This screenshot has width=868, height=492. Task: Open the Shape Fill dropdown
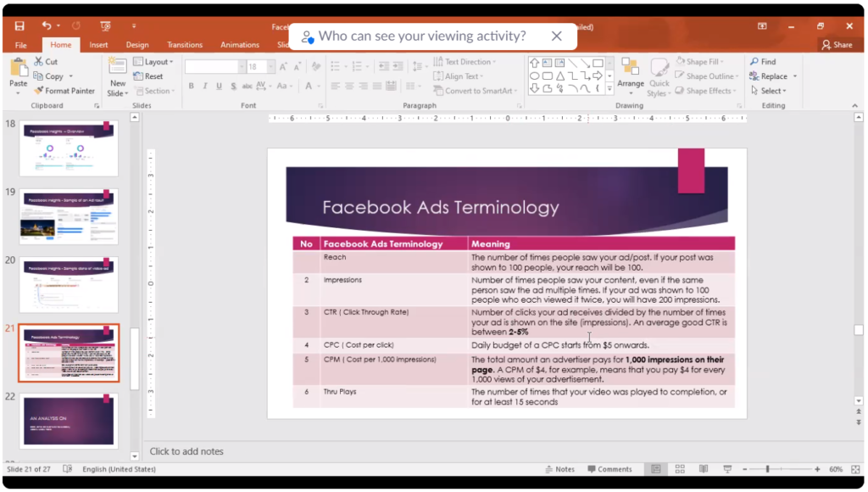(703, 61)
